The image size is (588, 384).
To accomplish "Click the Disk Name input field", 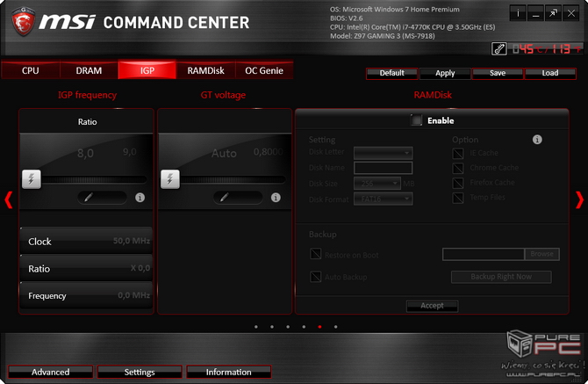I will pos(384,168).
